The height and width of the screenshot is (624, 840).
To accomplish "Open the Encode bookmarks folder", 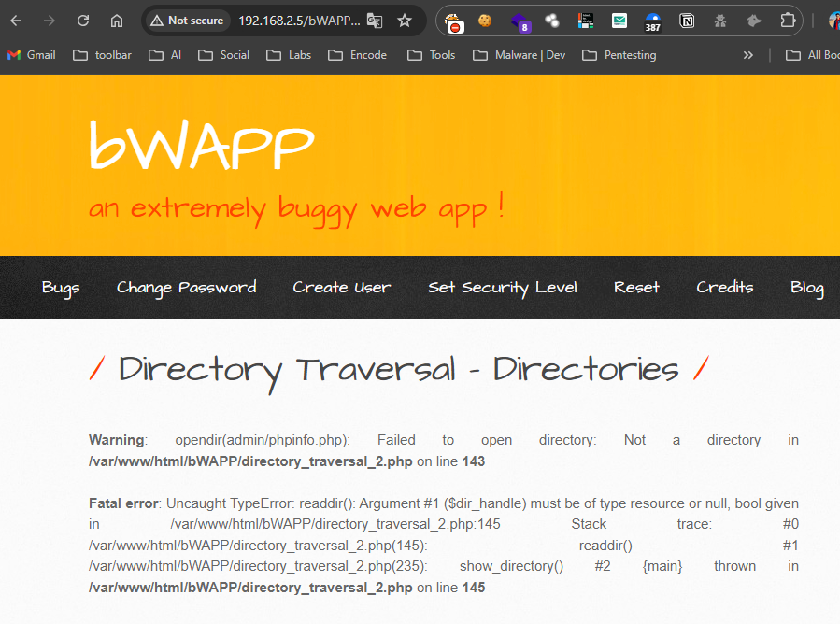I will pyautogui.click(x=357, y=55).
